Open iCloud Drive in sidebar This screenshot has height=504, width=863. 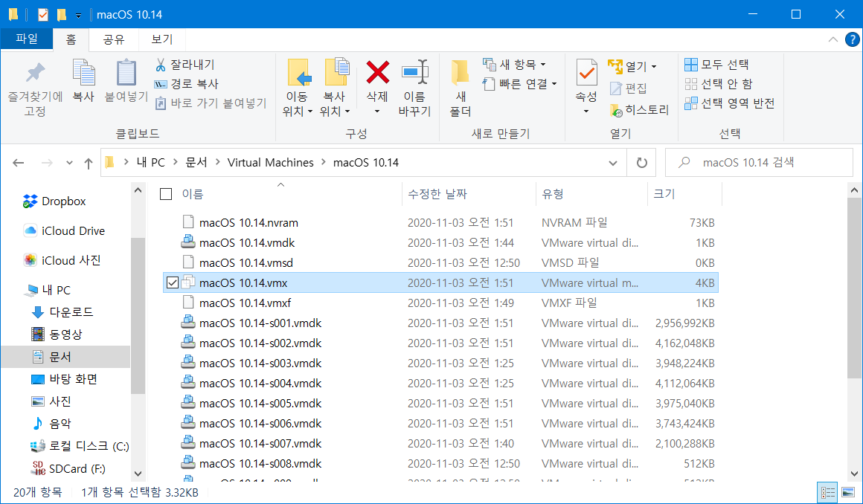[64, 230]
